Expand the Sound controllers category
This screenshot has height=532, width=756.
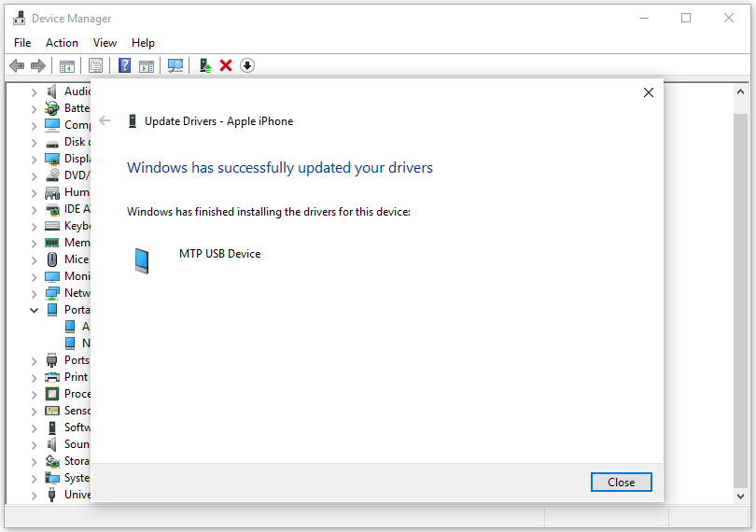click(x=34, y=444)
